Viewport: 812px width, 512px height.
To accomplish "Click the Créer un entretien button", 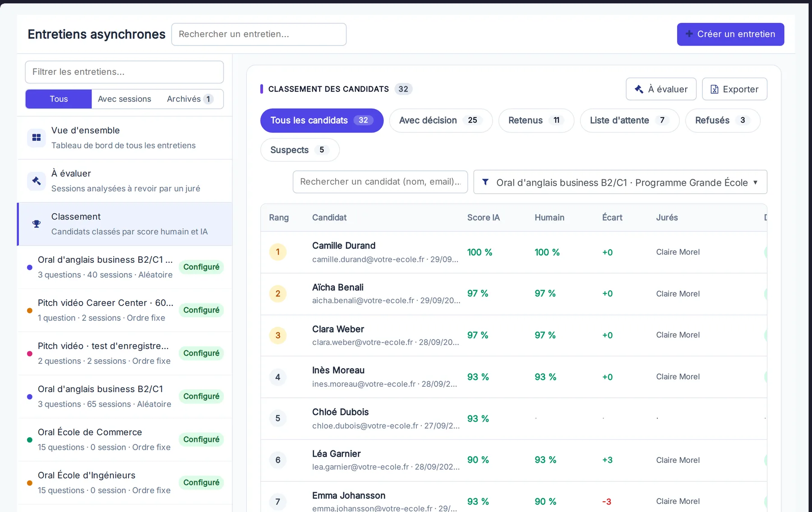I will [x=730, y=34].
